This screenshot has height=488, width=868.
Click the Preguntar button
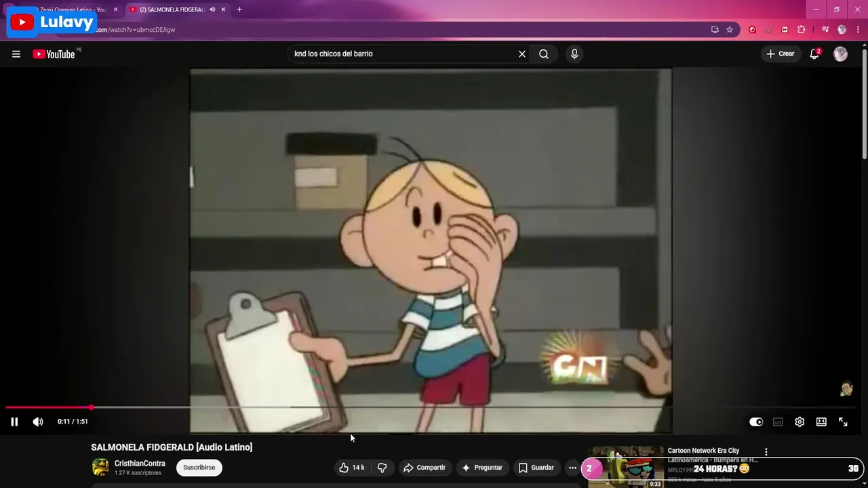482,468
